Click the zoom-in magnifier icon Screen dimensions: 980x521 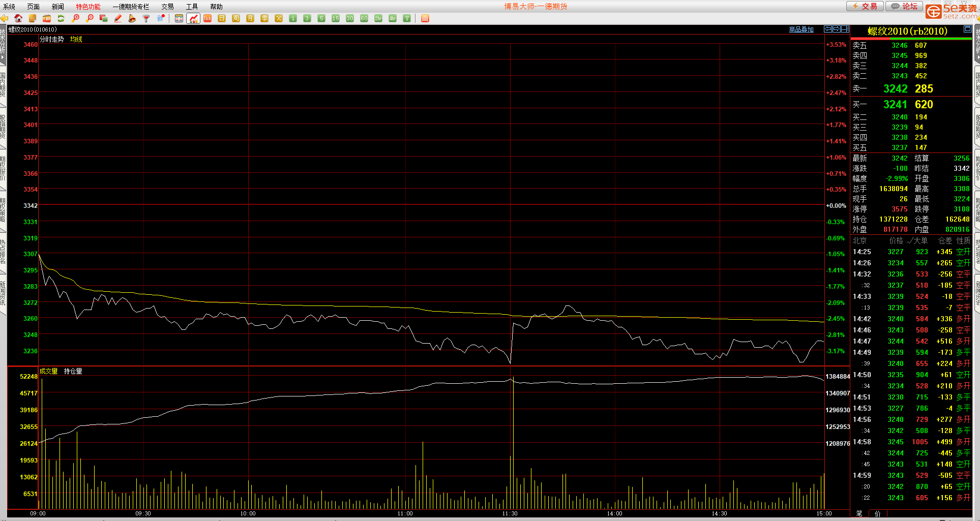[x=75, y=18]
